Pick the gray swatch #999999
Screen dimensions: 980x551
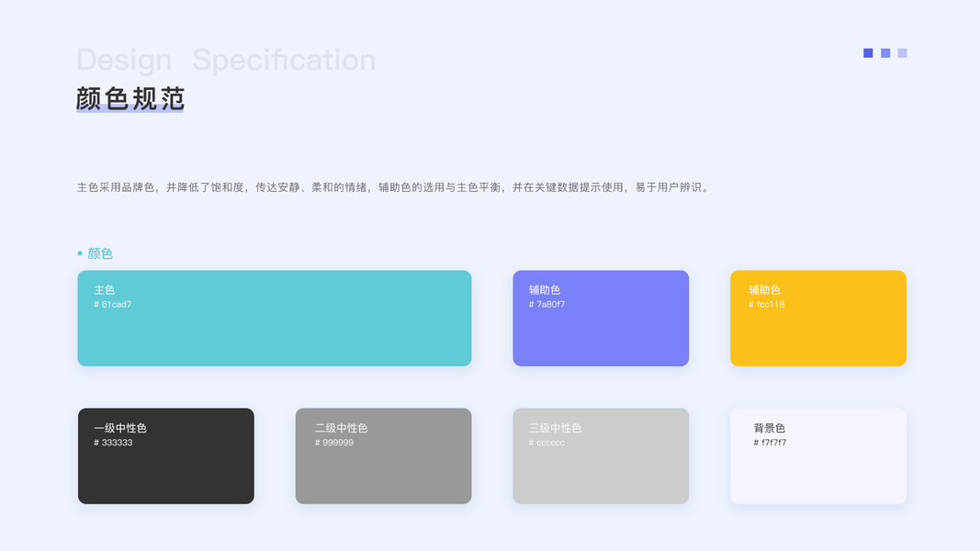(384, 456)
